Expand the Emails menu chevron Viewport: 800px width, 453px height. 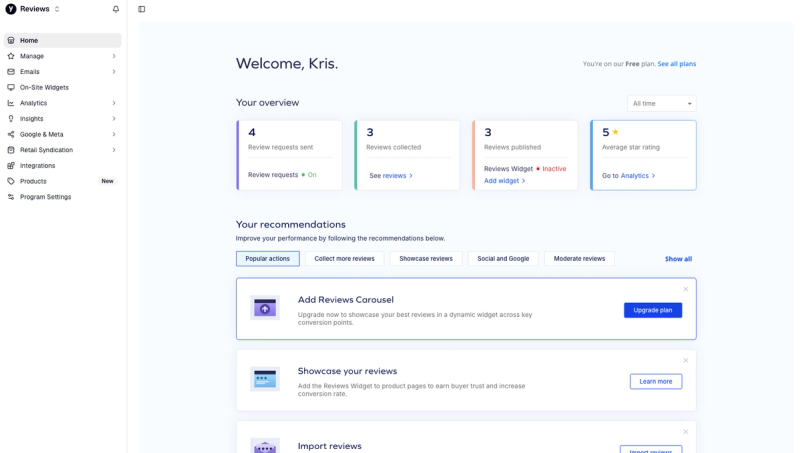[114, 72]
